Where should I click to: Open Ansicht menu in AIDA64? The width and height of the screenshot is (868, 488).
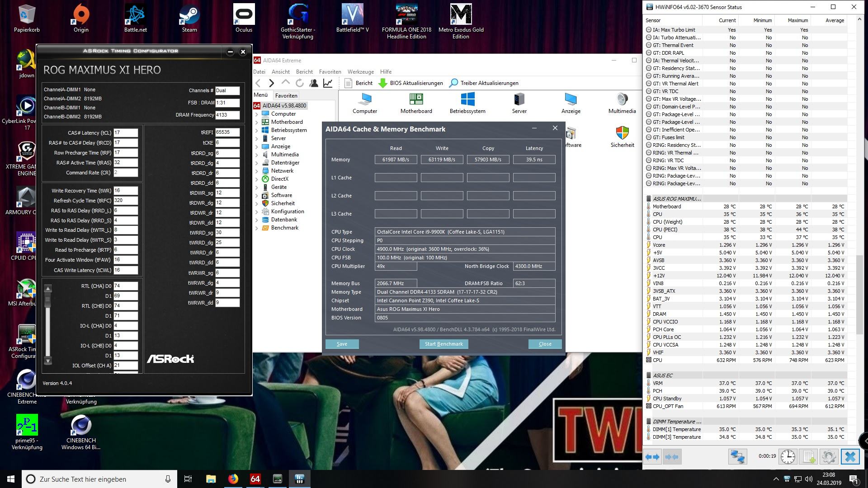pyautogui.click(x=281, y=72)
